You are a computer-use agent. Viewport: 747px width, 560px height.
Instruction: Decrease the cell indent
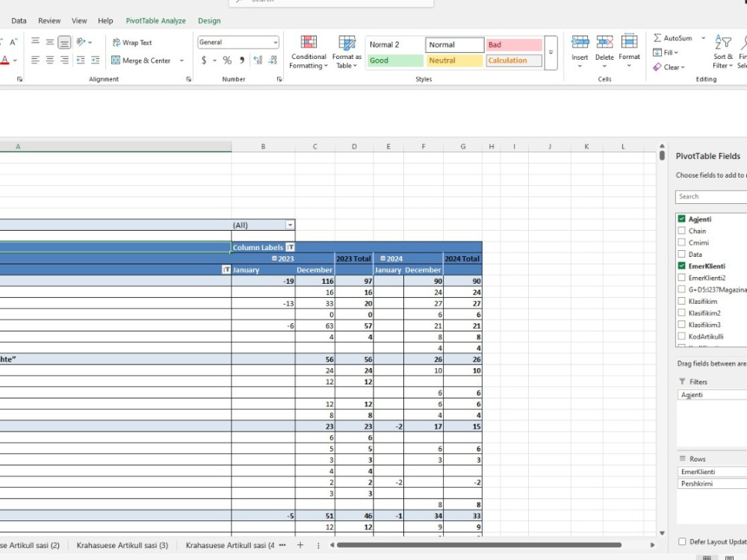click(x=81, y=60)
